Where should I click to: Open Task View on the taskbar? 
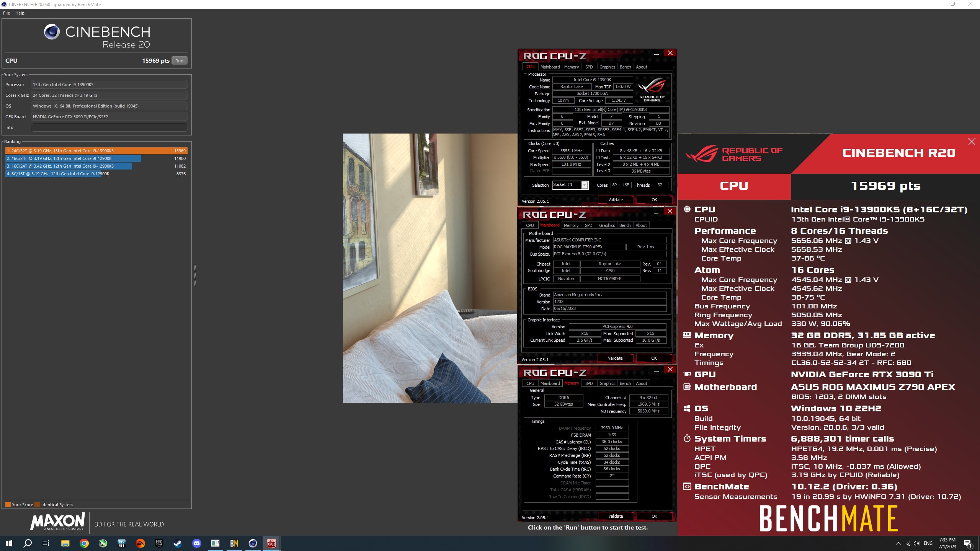click(46, 543)
